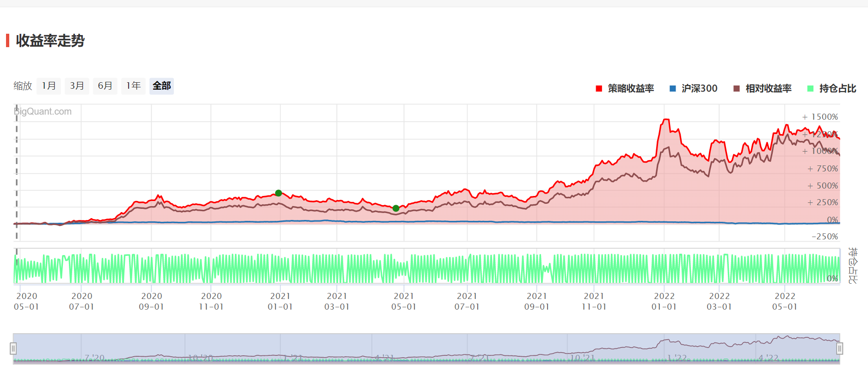The width and height of the screenshot is (868, 384).
Task: Click the green 持仓占比 legend color square
Action: pos(810,89)
